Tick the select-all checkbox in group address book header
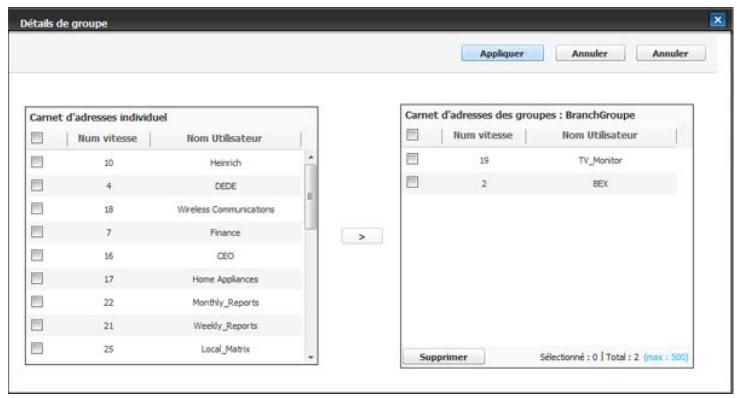Screen dimensions: 737x398 pos(412,135)
